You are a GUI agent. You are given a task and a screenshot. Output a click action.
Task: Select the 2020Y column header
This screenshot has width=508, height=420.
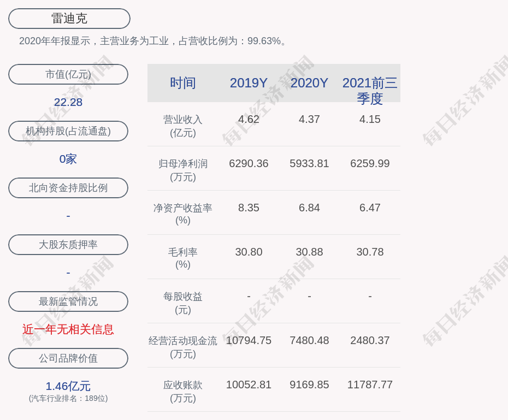tap(309, 83)
